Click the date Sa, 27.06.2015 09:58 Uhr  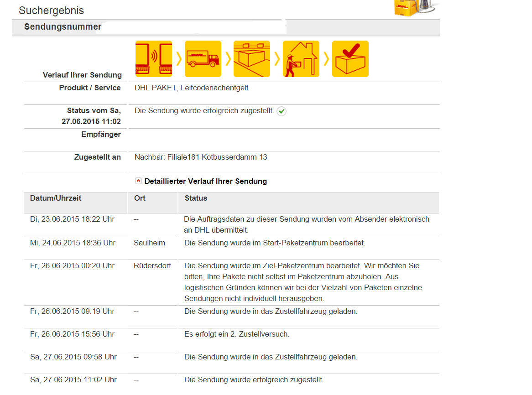coord(73,357)
